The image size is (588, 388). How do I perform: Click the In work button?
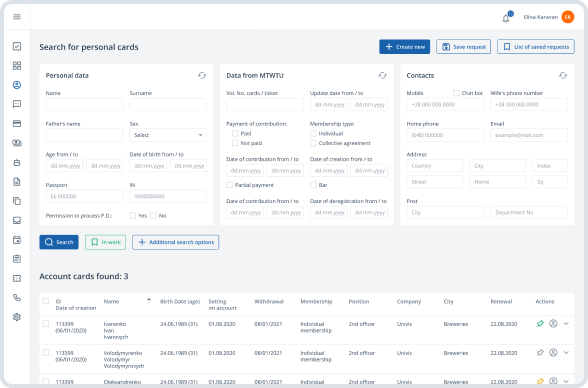[105, 242]
